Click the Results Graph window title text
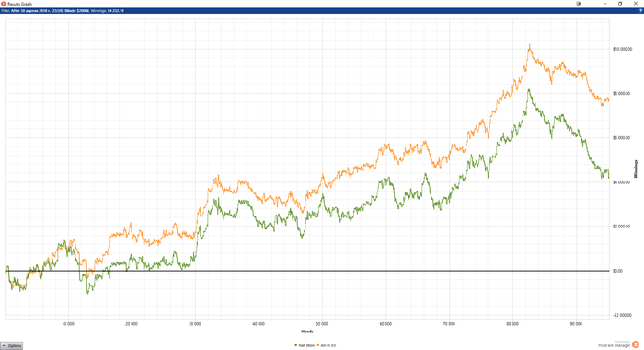Screen dimensions: 644x350 [19, 4]
